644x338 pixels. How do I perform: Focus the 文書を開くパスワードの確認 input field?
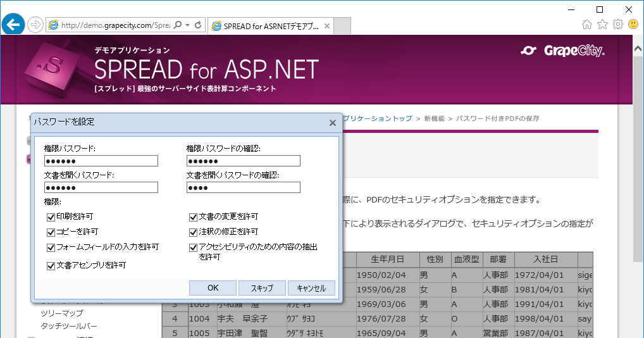(243, 187)
